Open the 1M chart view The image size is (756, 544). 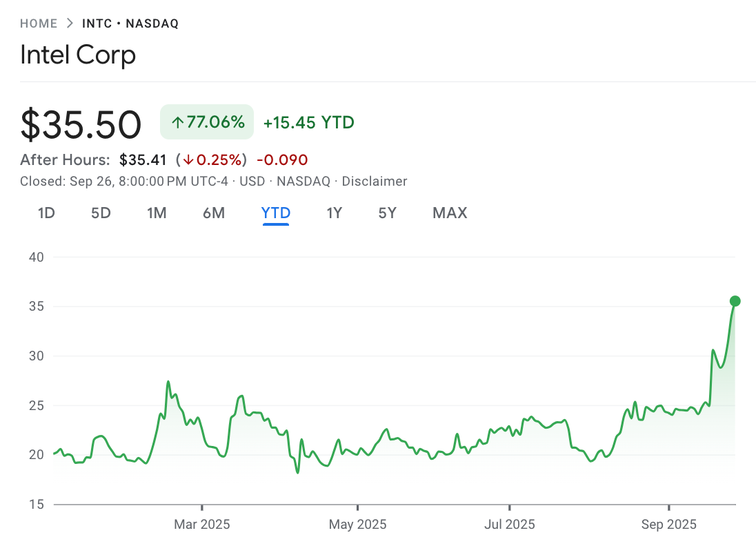click(x=157, y=213)
